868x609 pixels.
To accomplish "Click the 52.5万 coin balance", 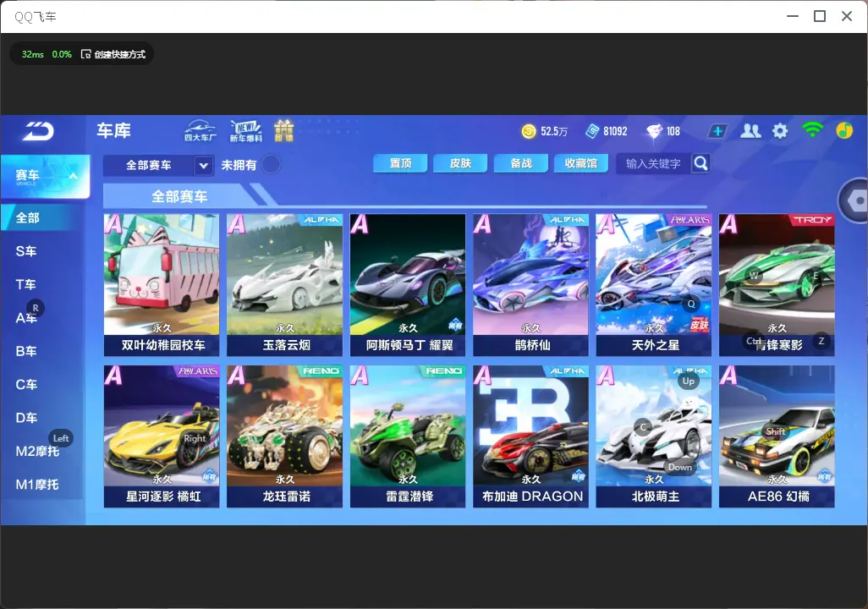I will tap(554, 131).
